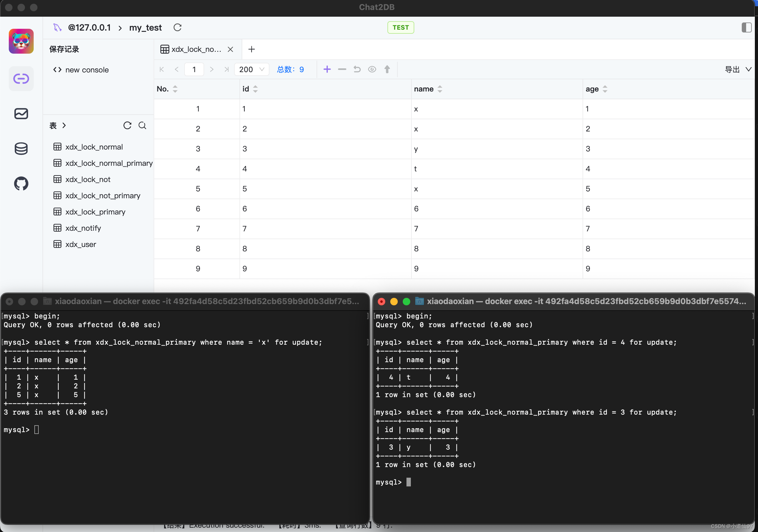758x532 pixels.
Task: Click the left terminal window title bar
Action: click(x=185, y=301)
